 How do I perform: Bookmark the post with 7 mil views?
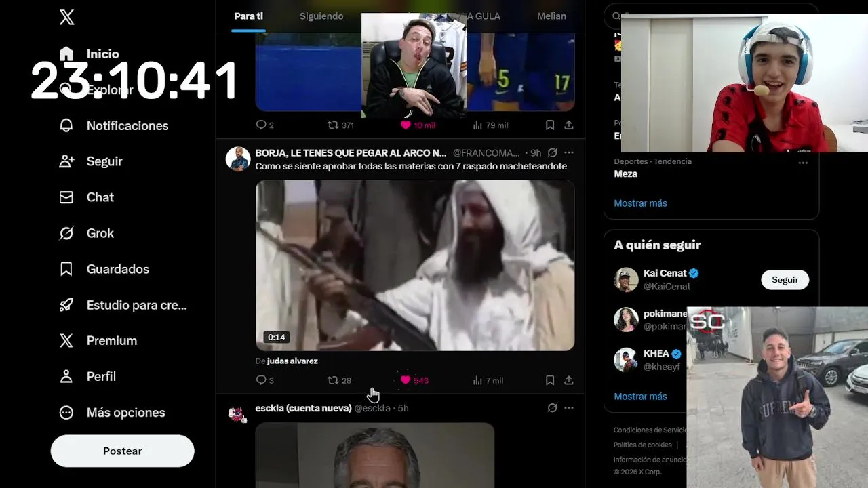(550, 380)
